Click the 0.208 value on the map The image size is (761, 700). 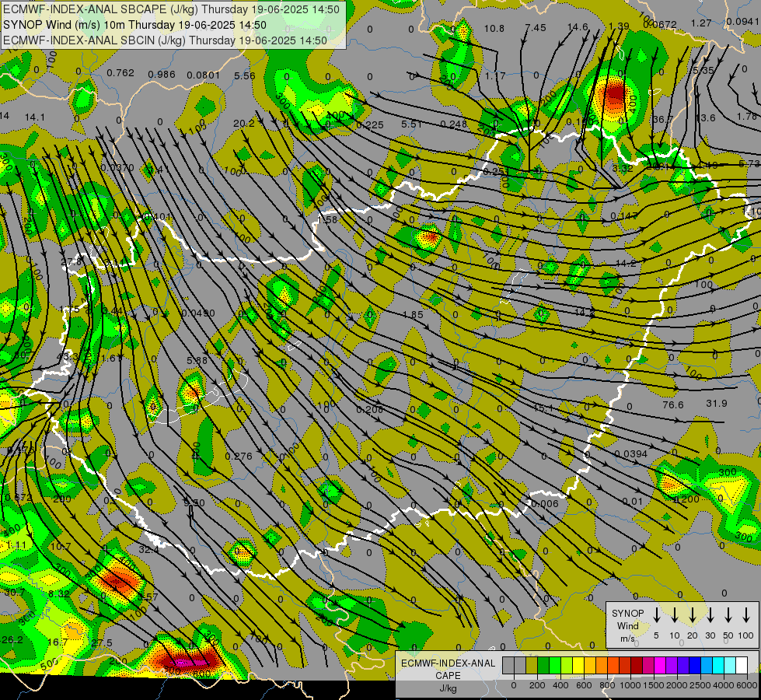370,410
